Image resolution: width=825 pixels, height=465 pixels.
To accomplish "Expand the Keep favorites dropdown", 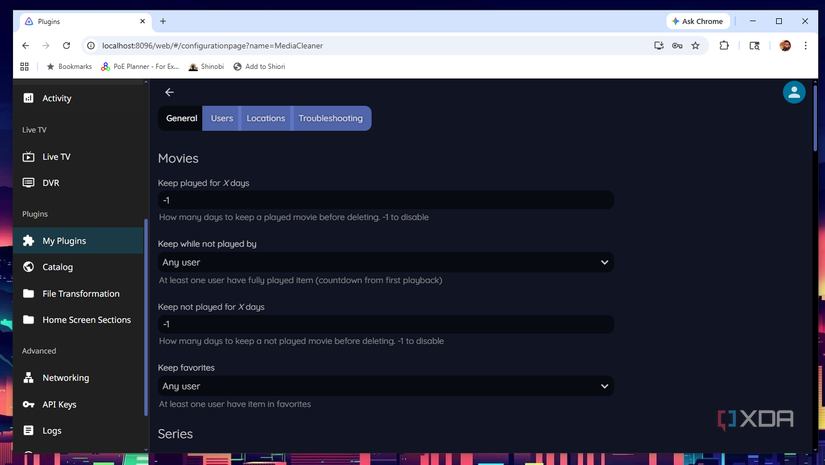I will pos(386,386).
